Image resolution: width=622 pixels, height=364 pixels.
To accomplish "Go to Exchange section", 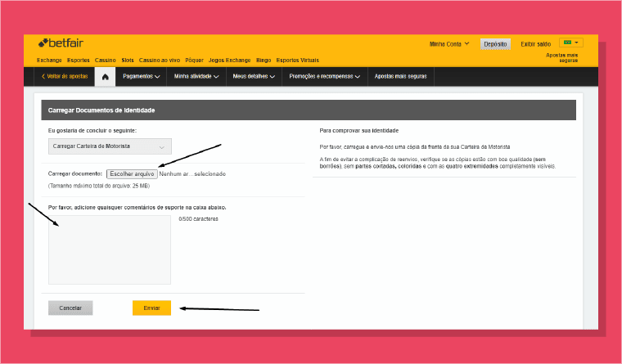I will (x=49, y=61).
